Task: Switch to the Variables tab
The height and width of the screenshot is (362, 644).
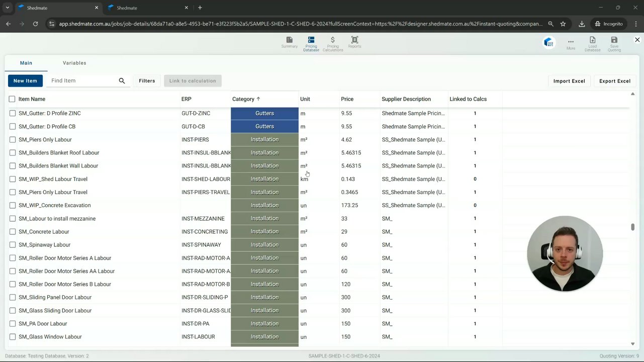Action: (x=74, y=63)
